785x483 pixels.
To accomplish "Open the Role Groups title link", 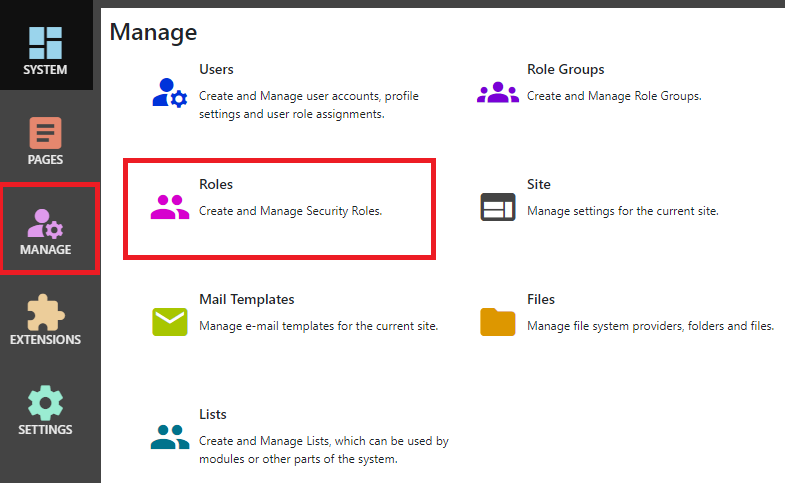I will [x=565, y=70].
